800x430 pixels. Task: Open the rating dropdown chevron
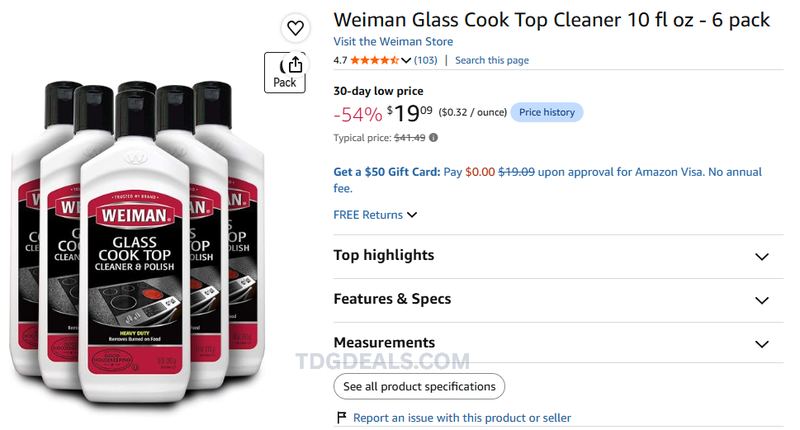[406, 60]
